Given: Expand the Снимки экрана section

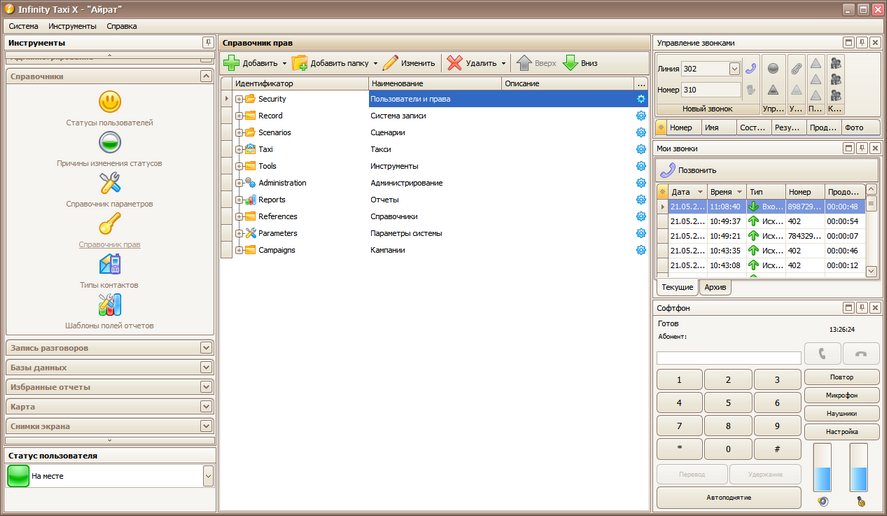Looking at the screenshot, I should 206,426.
